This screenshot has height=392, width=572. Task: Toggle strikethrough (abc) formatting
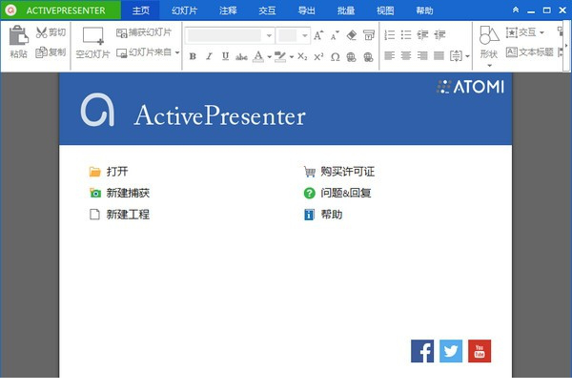[x=241, y=56]
